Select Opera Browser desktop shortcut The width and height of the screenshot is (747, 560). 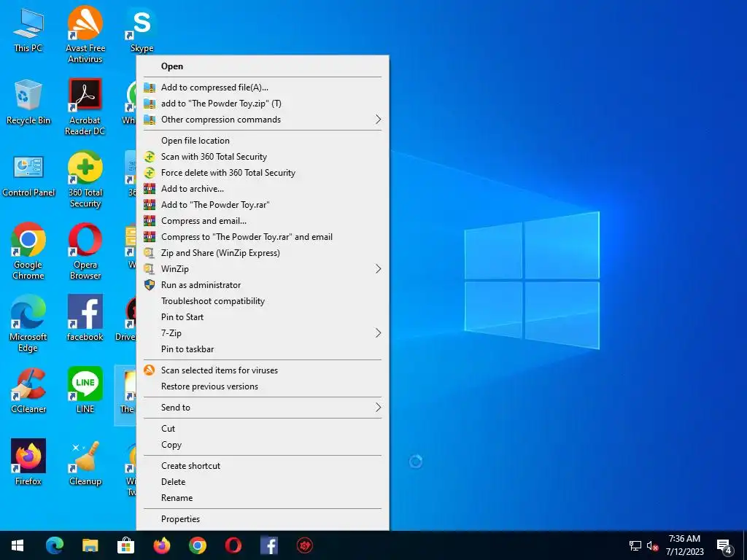[85, 251]
